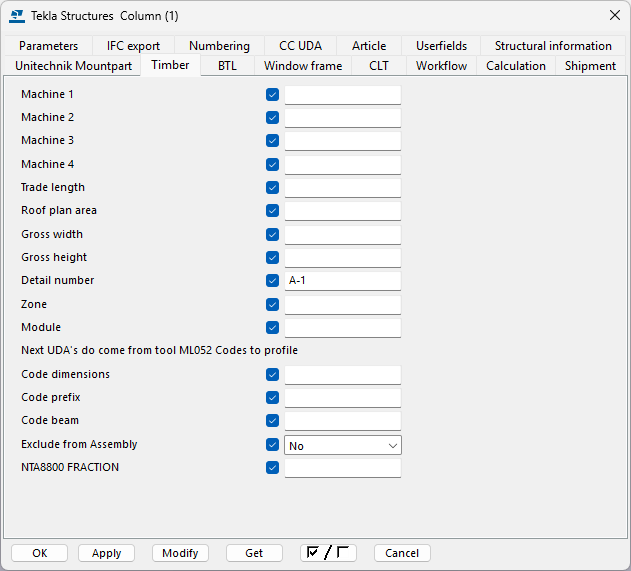Select the Timber tab
The image size is (631, 571).
[x=170, y=65]
